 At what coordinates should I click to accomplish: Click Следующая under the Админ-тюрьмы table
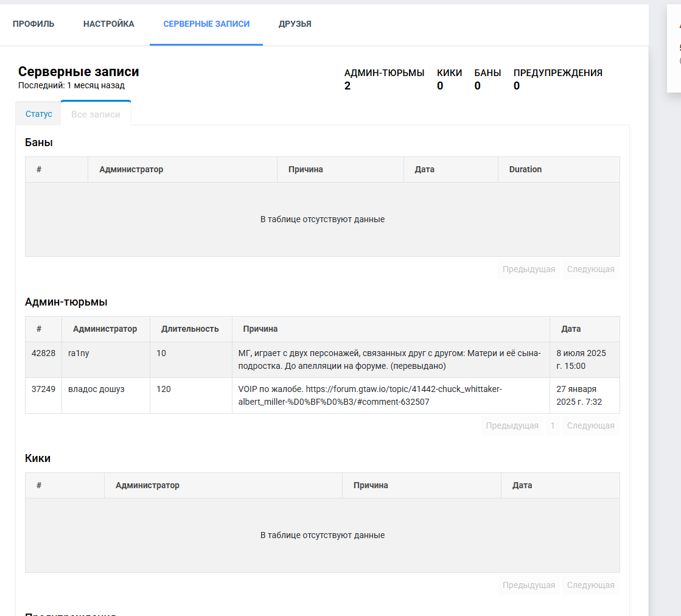click(591, 425)
